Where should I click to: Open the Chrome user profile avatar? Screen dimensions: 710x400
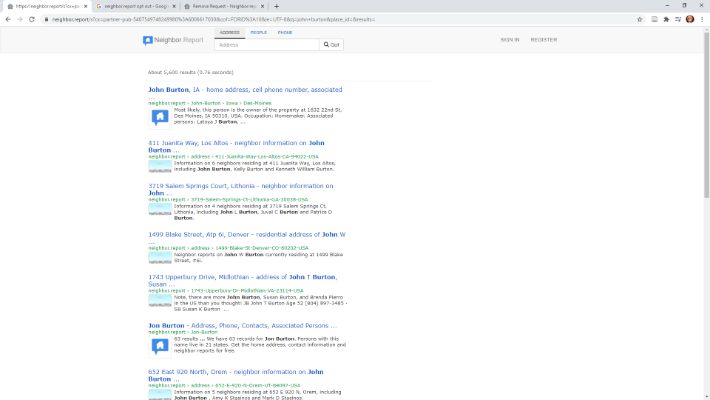point(690,19)
